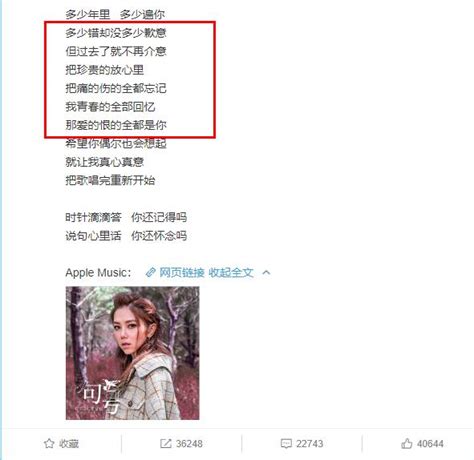The height and width of the screenshot is (460, 474).
Task: Click the star favorite icon
Action: click(x=49, y=443)
